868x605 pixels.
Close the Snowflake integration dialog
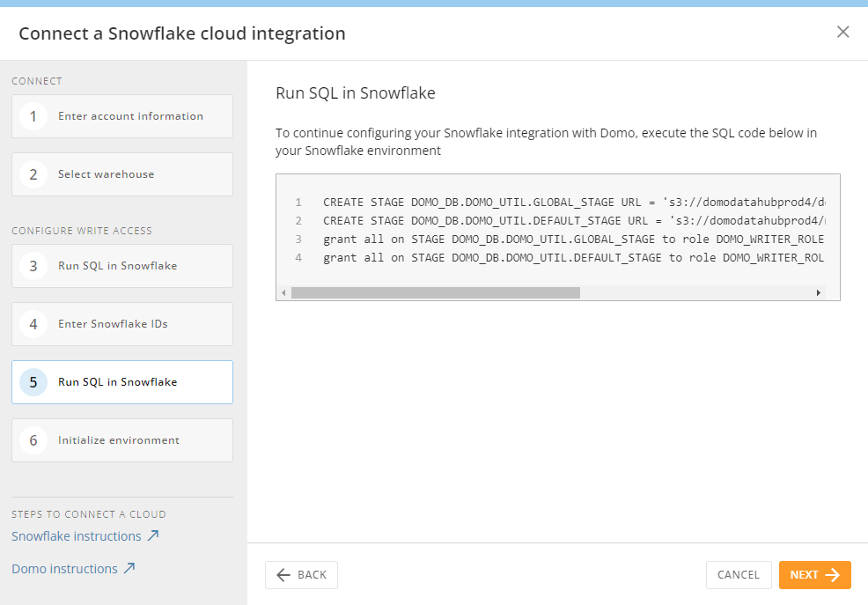[x=842, y=32]
